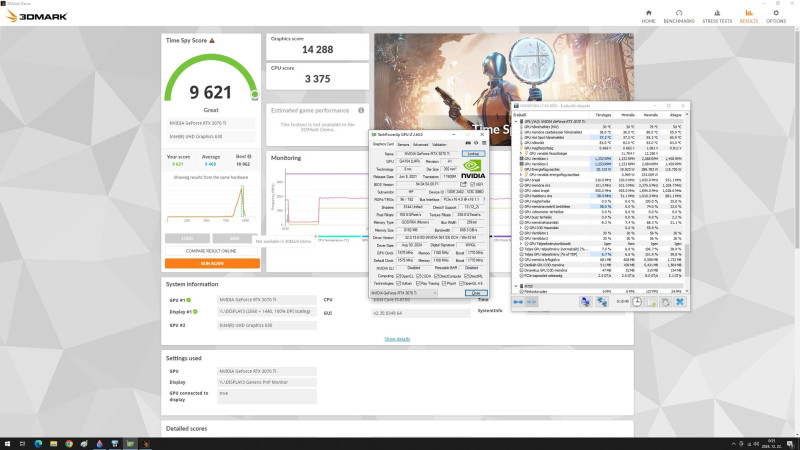Open Google Chrome from the taskbar
The width and height of the screenshot is (800, 450).
pos(69,444)
